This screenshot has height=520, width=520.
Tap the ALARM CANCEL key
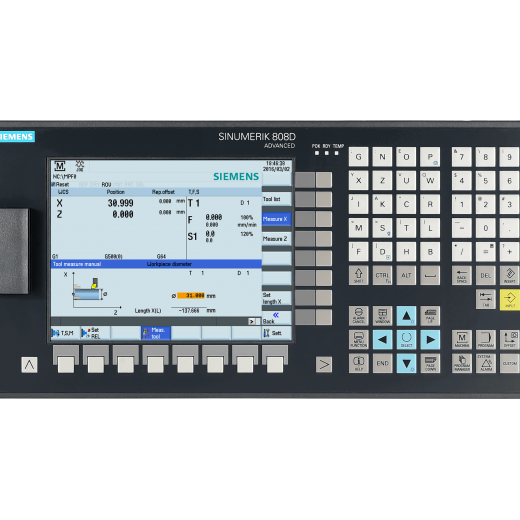coord(359,316)
